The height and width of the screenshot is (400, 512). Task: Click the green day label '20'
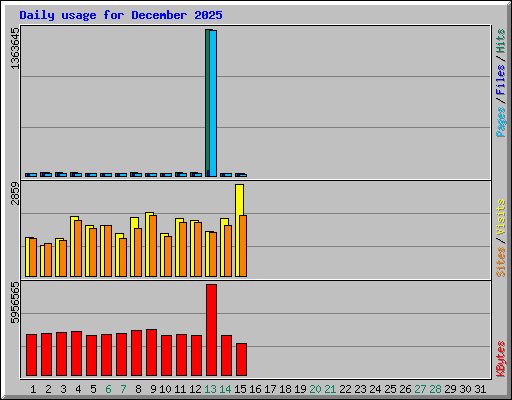315,389
